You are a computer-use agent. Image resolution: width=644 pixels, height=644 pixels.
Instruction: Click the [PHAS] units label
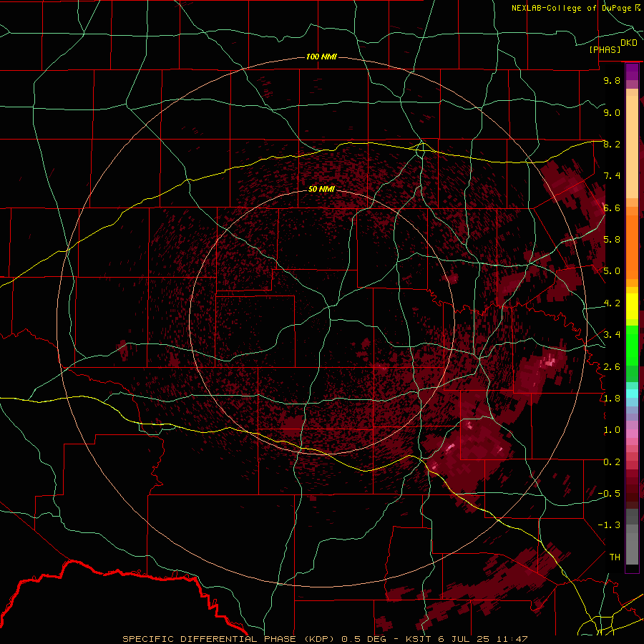(605, 49)
